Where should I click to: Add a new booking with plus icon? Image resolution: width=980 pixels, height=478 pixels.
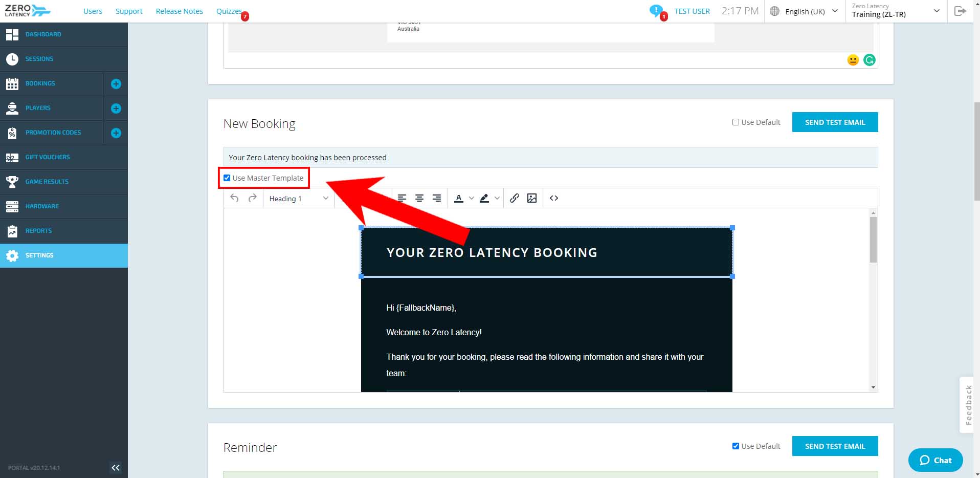[116, 84]
